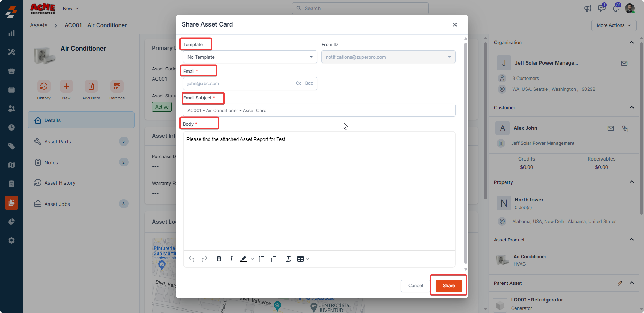This screenshot has height=313, width=644.
Task: Click into the Body text editor area
Action: 319,191
